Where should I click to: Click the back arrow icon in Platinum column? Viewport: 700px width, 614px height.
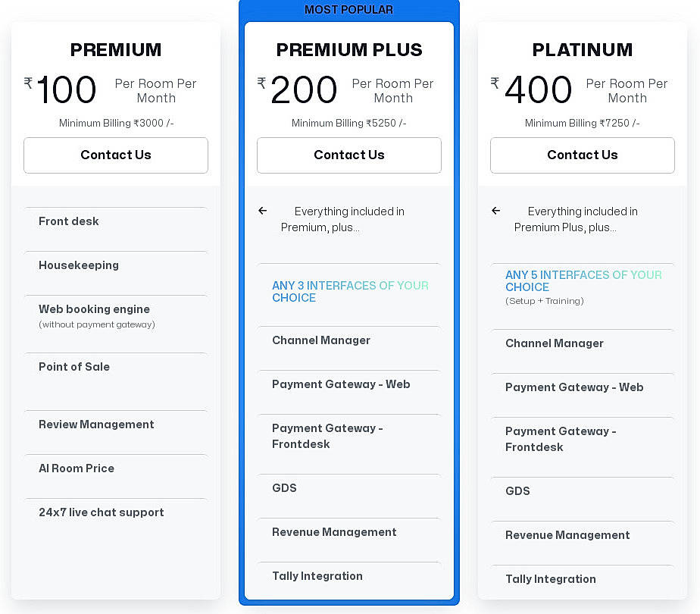496,211
